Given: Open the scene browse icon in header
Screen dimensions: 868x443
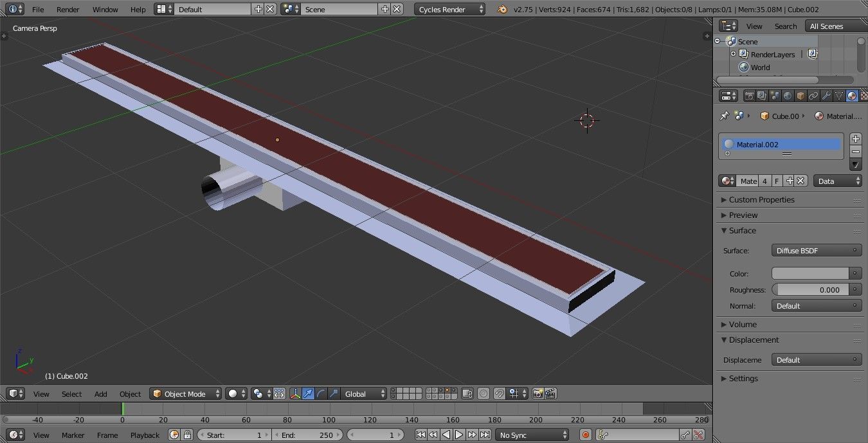Looking at the screenshot, I should pyautogui.click(x=291, y=9).
